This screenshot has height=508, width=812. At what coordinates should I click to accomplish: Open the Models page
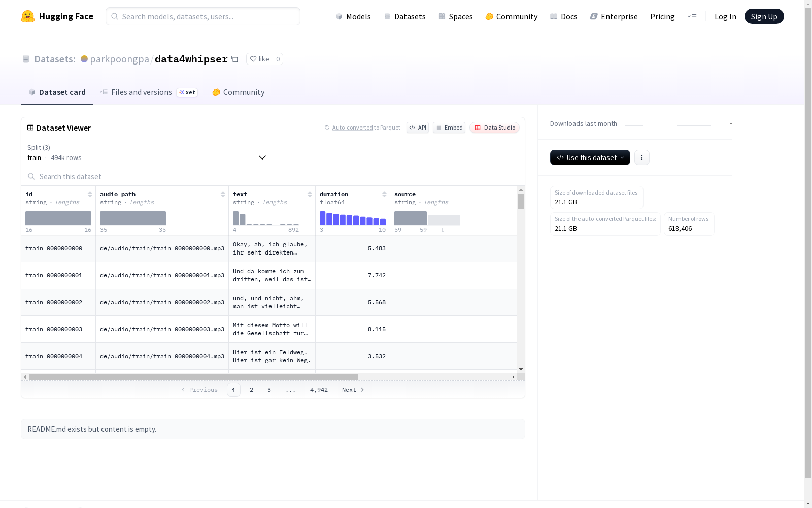353,16
